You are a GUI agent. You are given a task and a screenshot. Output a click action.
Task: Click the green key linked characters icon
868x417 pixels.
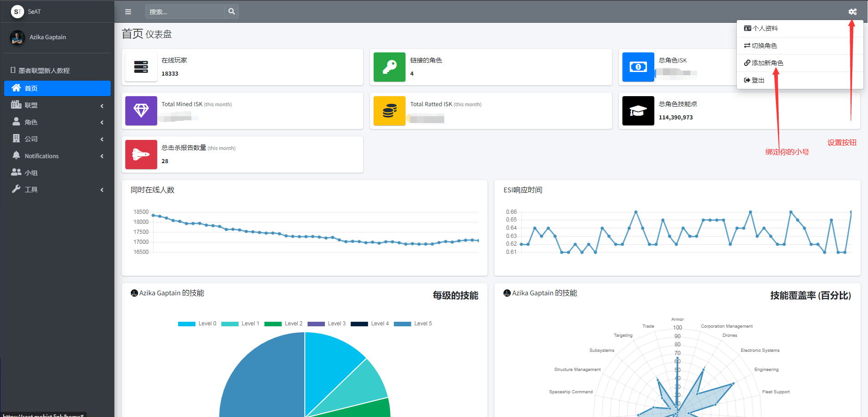390,67
